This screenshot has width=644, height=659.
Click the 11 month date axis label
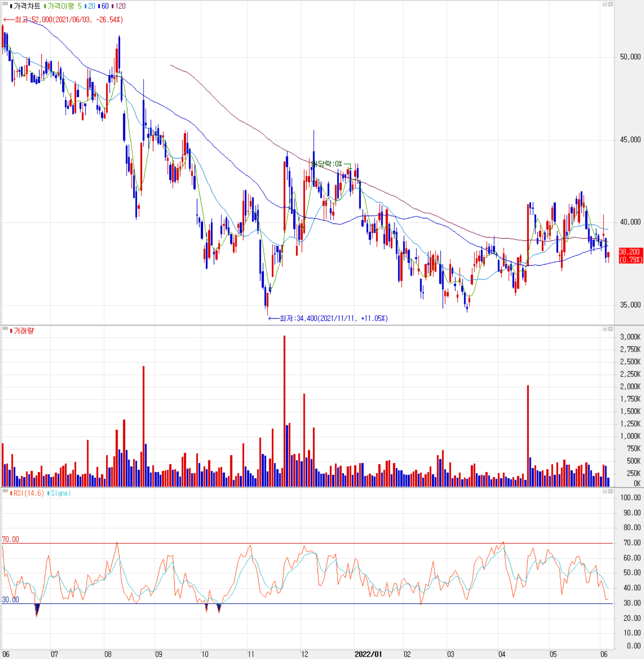click(x=251, y=654)
